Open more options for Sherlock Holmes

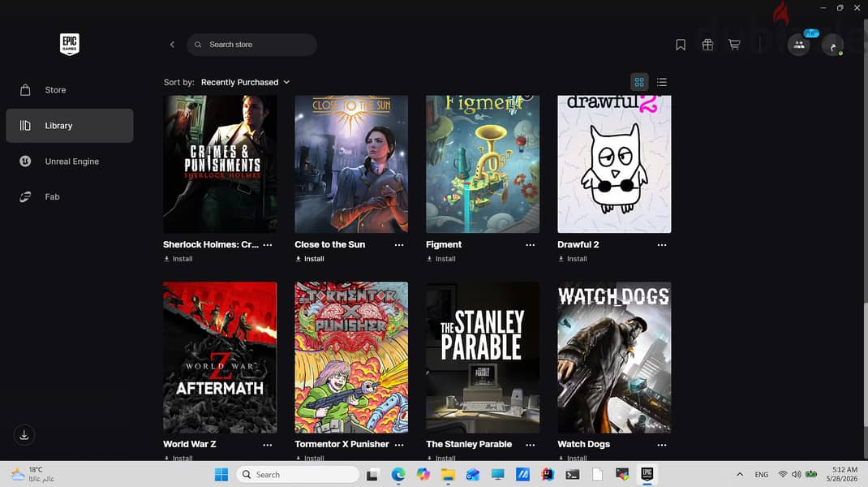[268, 245]
